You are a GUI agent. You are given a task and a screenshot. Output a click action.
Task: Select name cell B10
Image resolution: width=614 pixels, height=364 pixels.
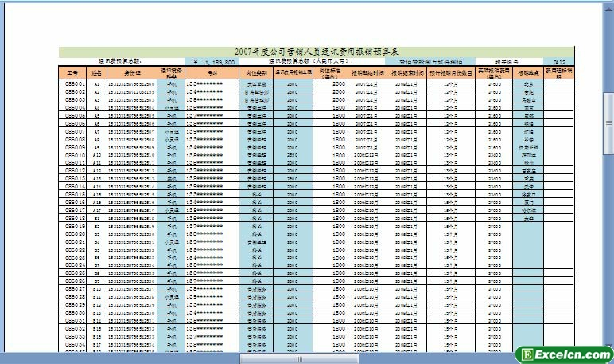(97, 289)
